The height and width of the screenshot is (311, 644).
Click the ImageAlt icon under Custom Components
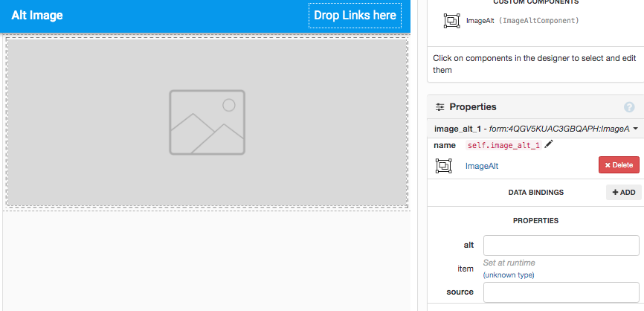pyautogui.click(x=451, y=21)
